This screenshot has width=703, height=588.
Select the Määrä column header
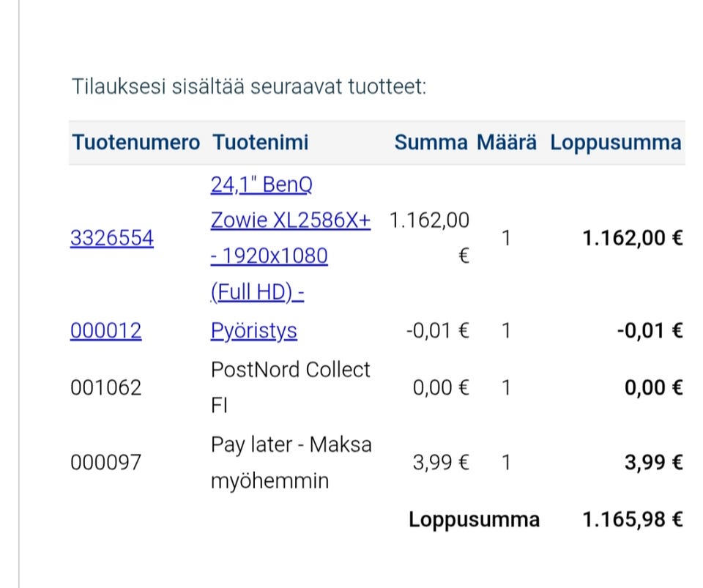[x=507, y=142]
